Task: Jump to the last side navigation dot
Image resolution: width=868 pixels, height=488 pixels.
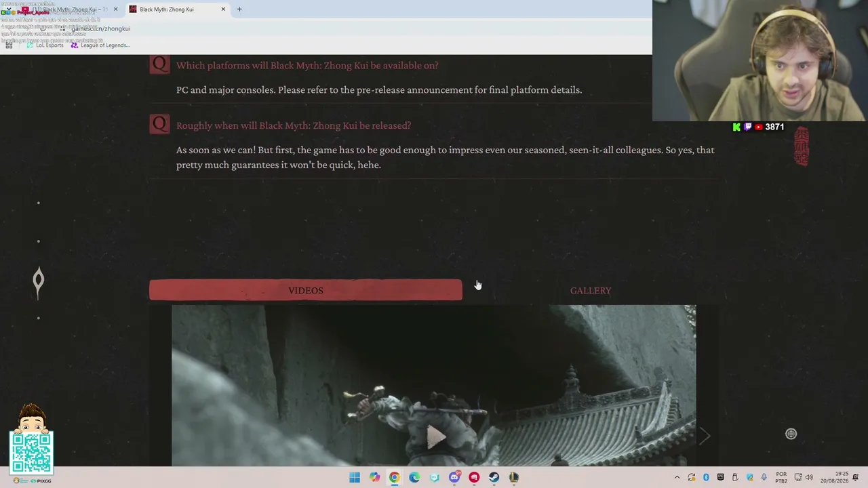Action: 38,318
